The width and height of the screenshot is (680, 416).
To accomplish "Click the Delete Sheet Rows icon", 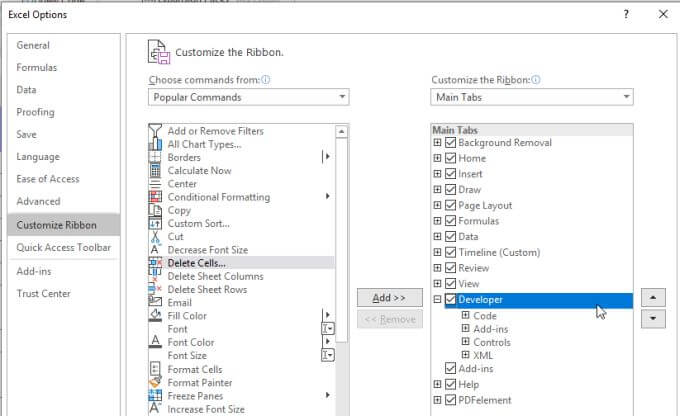I will pos(155,289).
